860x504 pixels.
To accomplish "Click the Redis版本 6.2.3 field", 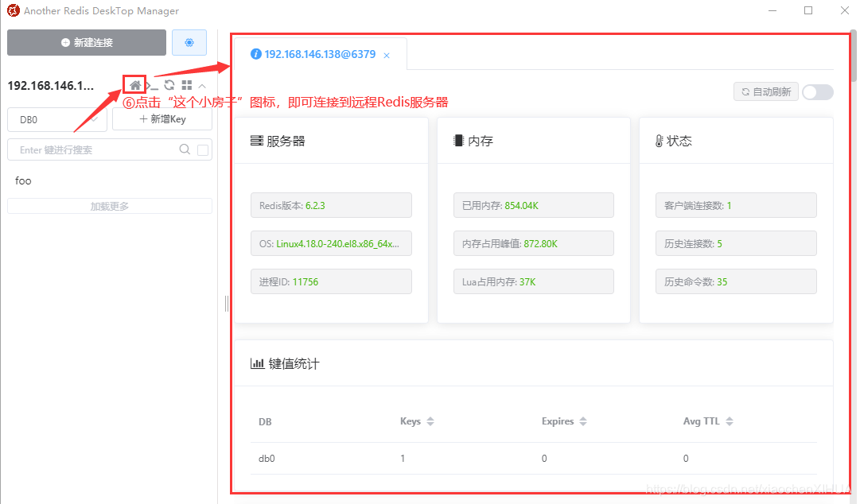I will [331, 205].
